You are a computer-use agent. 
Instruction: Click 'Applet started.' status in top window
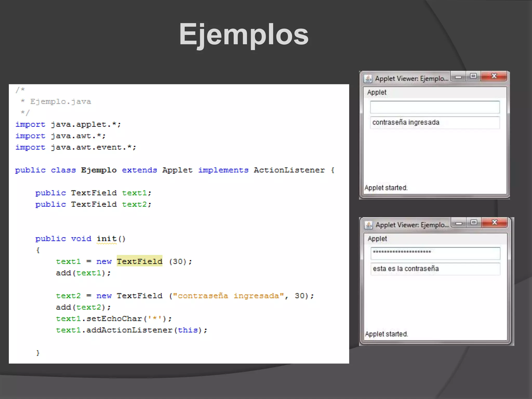[x=386, y=188]
